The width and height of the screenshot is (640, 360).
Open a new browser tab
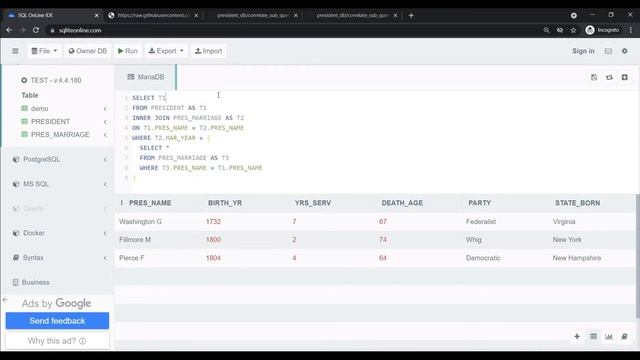pos(411,15)
